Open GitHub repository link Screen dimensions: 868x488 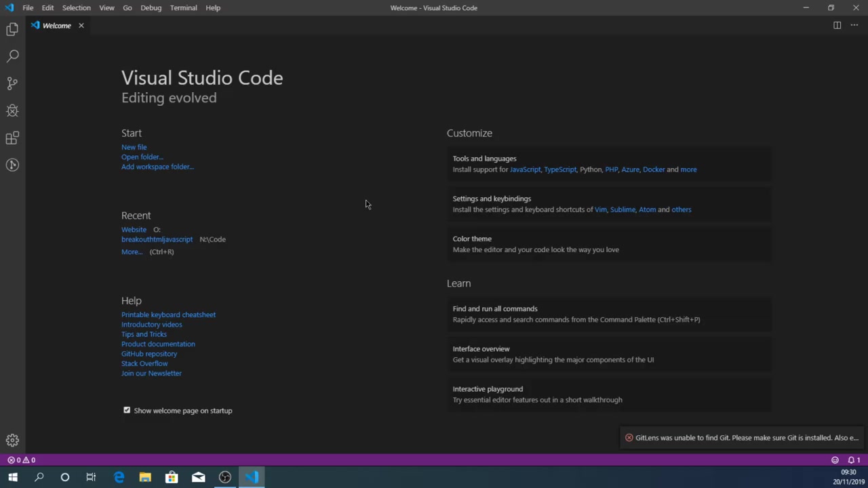click(x=149, y=354)
